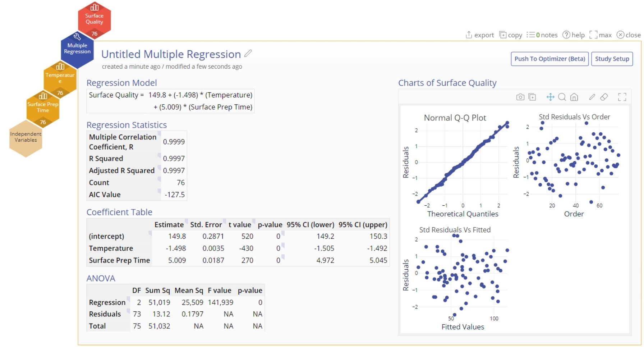
Task: Select the intercept estimate 149.8 in coefficient table
Action: (177, 236)
